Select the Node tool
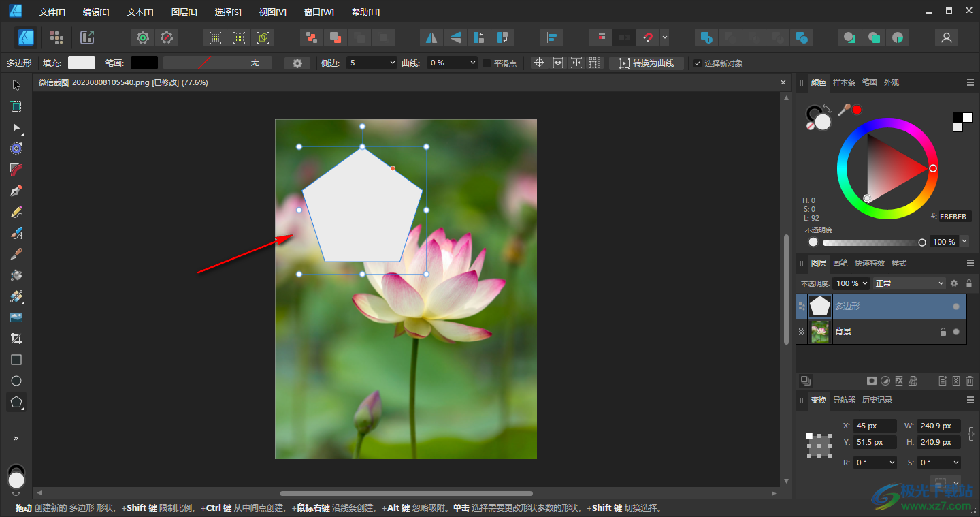 coord(16,127)
